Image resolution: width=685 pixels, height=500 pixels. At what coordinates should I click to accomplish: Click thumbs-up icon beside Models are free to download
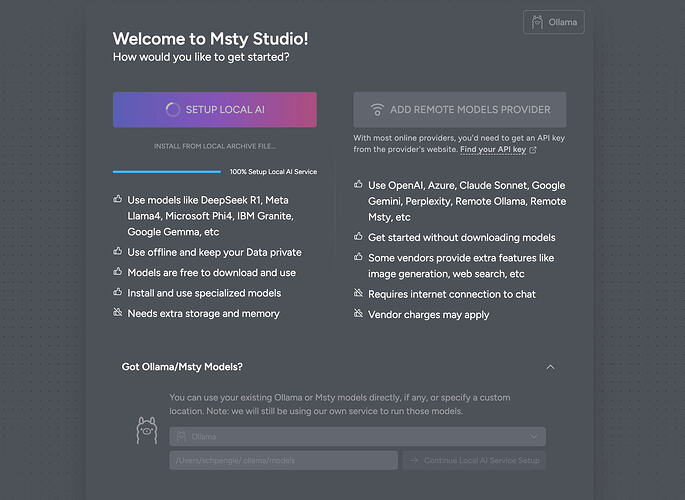click(118, 273)
